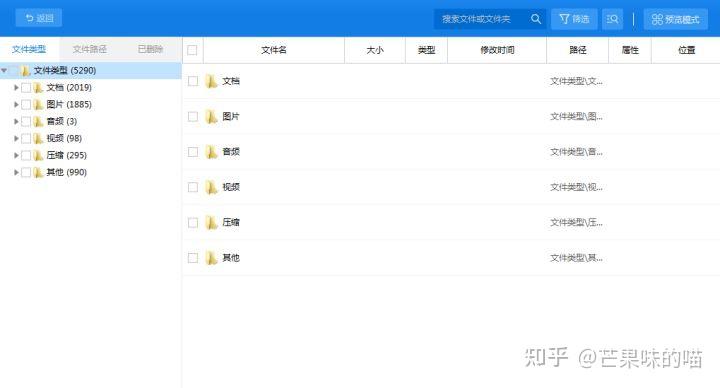Viewport: 720px width, 388px height.
Task: Click the 图片 folder icon in file list
Action: click(x=211, y=117)
